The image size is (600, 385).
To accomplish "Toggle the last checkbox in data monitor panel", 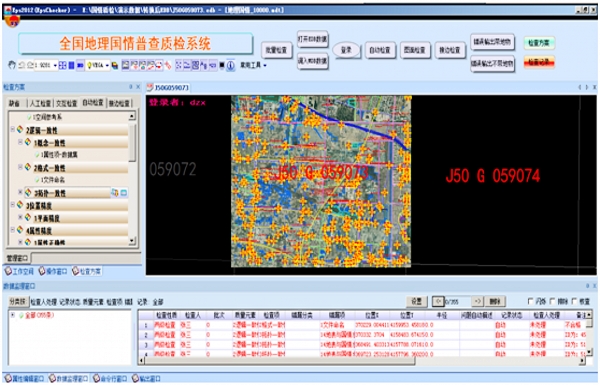I will click(574, 301).
